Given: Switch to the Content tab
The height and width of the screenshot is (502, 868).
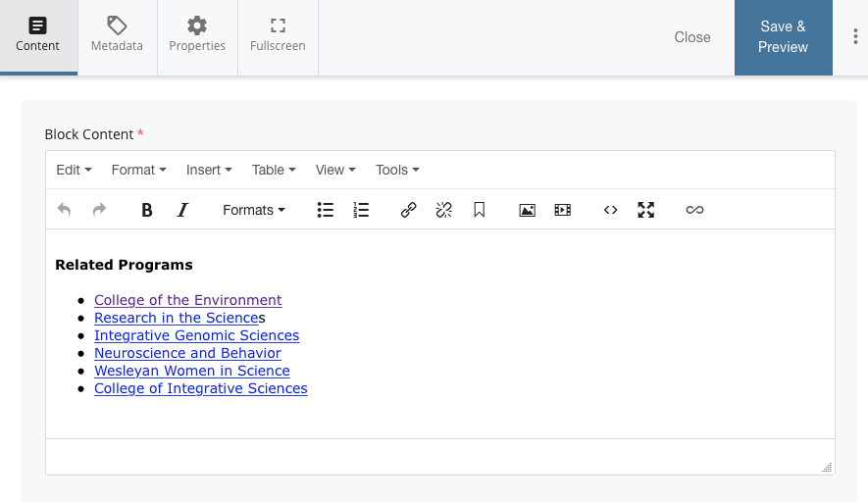Looking at the screenshot, I should [38, 36].
